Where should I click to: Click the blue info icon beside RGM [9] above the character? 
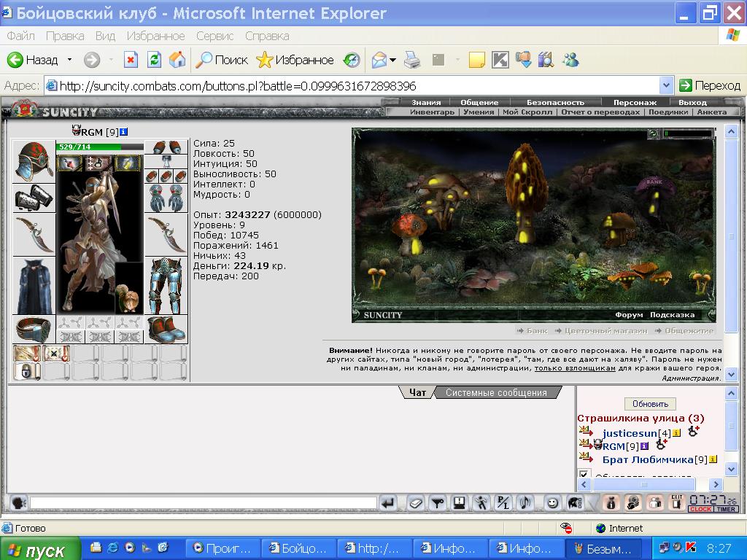124,132
